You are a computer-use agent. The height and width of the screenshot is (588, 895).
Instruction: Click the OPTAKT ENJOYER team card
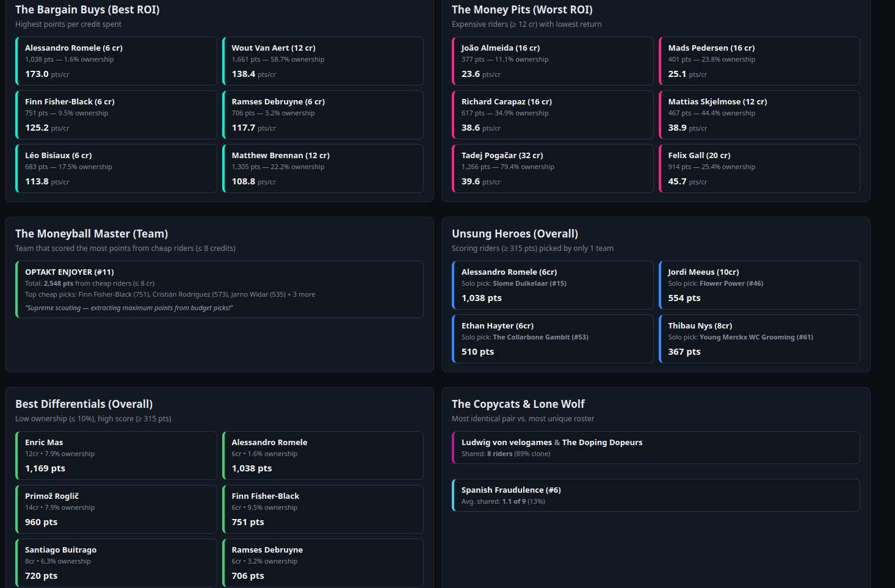219,289
